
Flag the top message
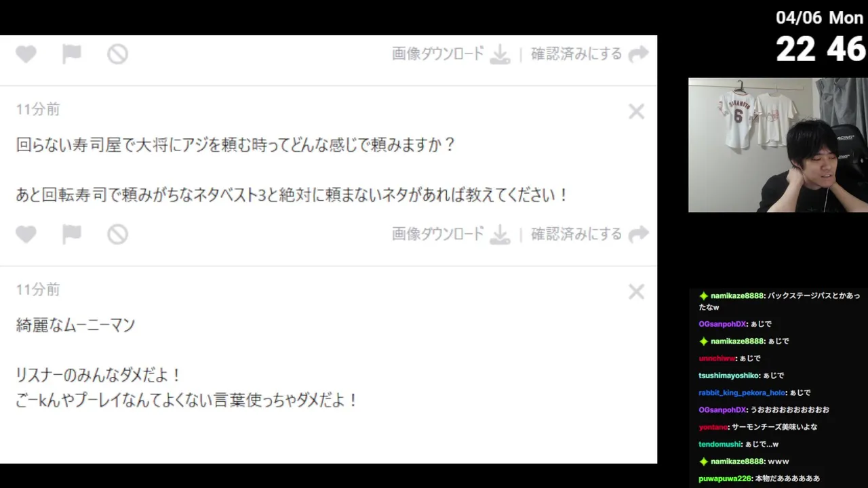pyautogui.click(x=71, y=54)
